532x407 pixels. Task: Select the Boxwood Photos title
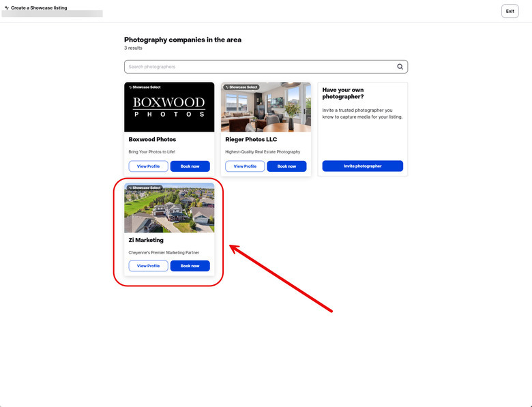pos(152,139)
